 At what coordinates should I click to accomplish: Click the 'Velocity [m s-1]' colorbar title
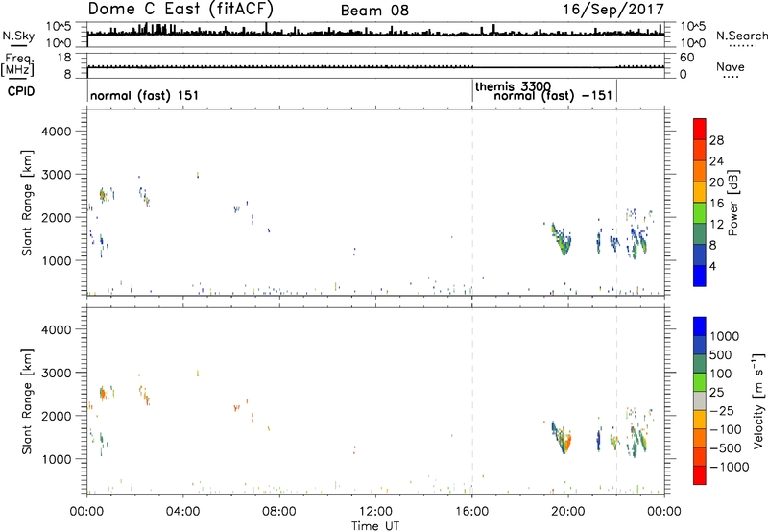[758, 400]
